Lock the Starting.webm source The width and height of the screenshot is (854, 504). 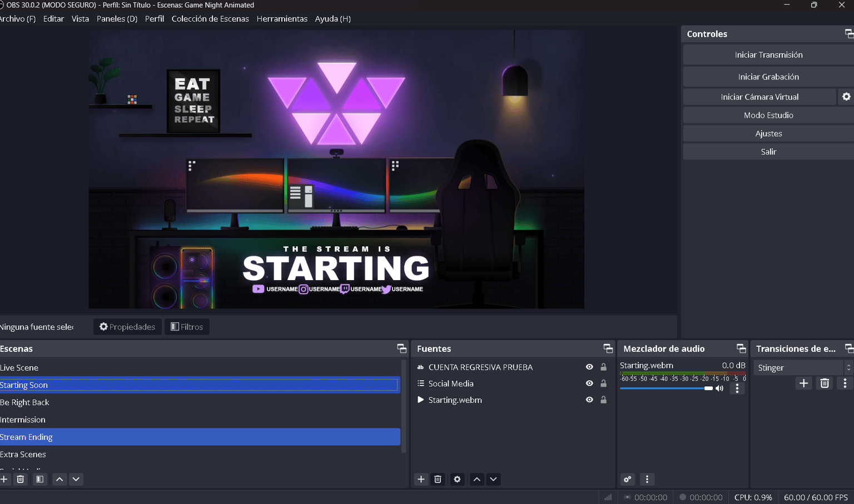pyautogui.click(x=603, y=400)
